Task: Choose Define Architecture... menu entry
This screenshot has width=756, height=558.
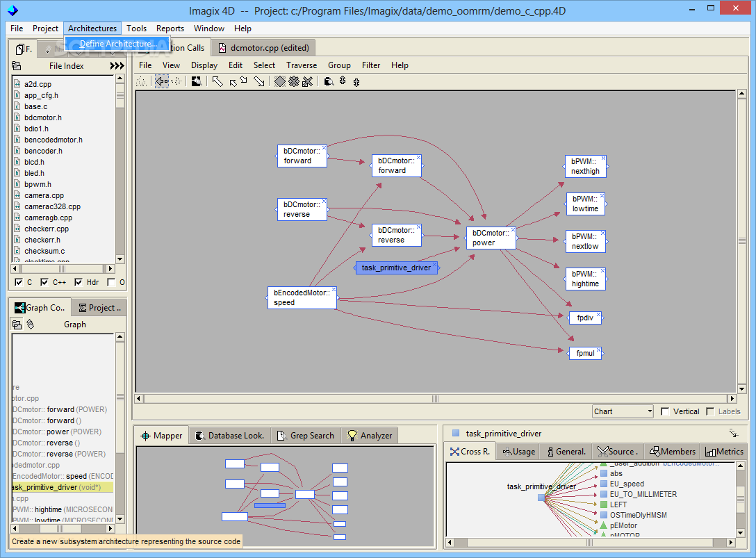Action: [118, 44]
